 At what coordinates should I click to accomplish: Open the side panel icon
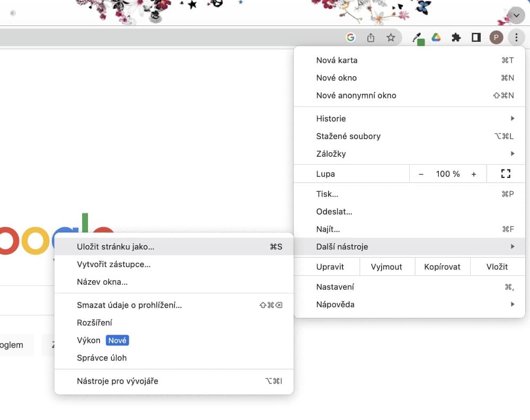pyautogui.click(x=476, y=37)
